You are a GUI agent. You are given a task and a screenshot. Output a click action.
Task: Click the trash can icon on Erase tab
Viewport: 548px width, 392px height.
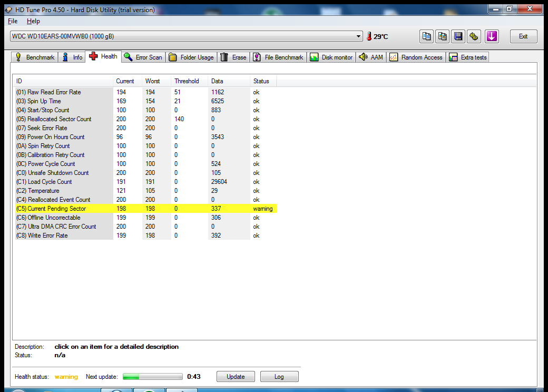tap(224, 57)
